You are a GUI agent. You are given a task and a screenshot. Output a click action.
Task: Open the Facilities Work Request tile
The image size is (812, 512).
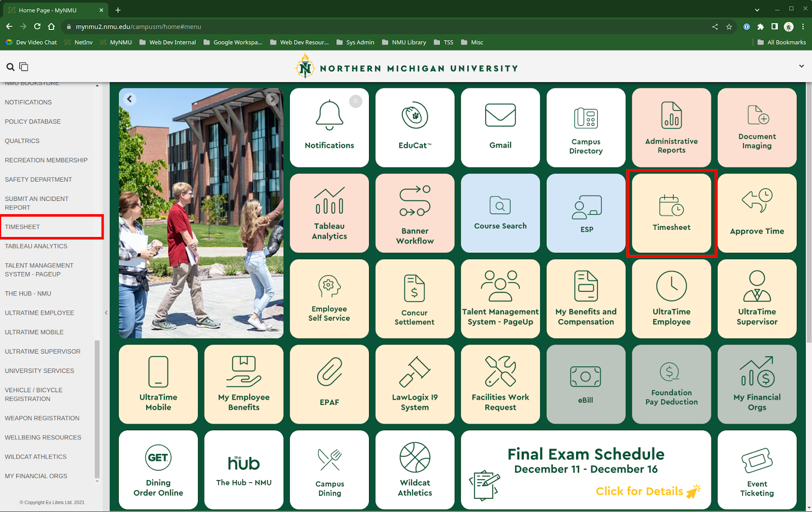point(500,384)
